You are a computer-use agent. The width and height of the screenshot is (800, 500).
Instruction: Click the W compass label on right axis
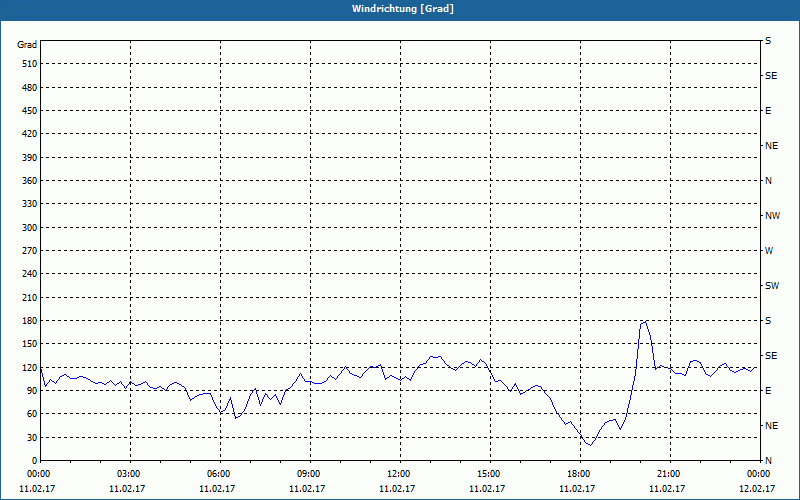point(769,251)
